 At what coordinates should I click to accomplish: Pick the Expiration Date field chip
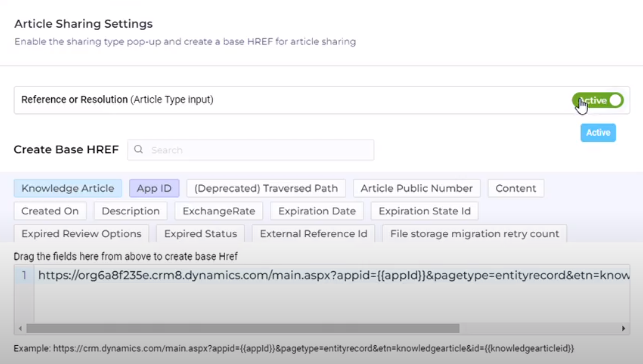(x=317, y=211)
